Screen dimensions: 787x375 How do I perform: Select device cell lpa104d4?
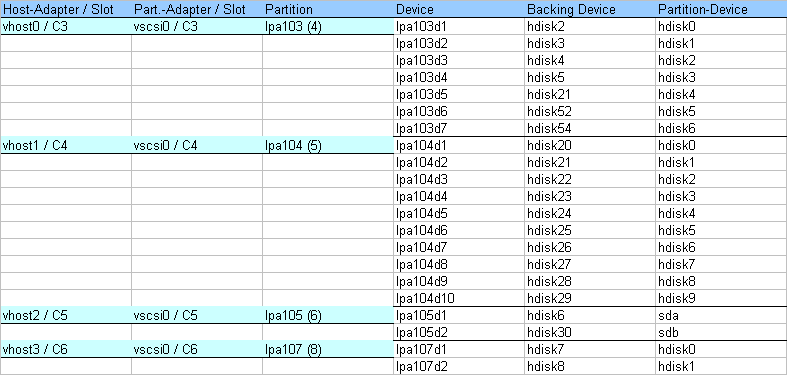459,196
